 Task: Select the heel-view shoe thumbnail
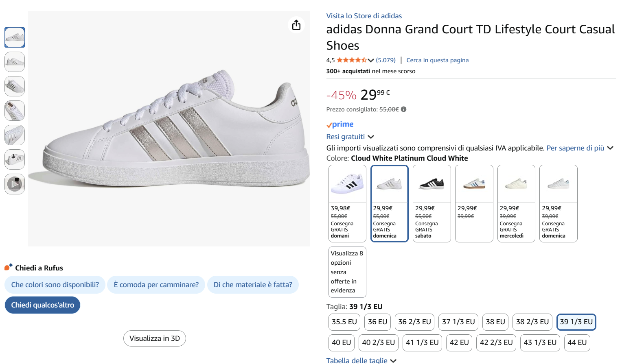(15, 159)
